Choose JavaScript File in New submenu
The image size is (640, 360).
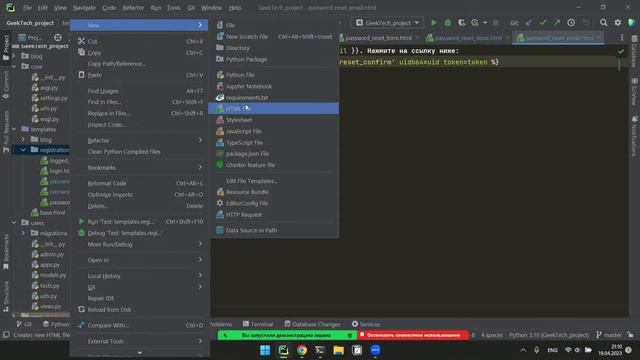point(273,131)
